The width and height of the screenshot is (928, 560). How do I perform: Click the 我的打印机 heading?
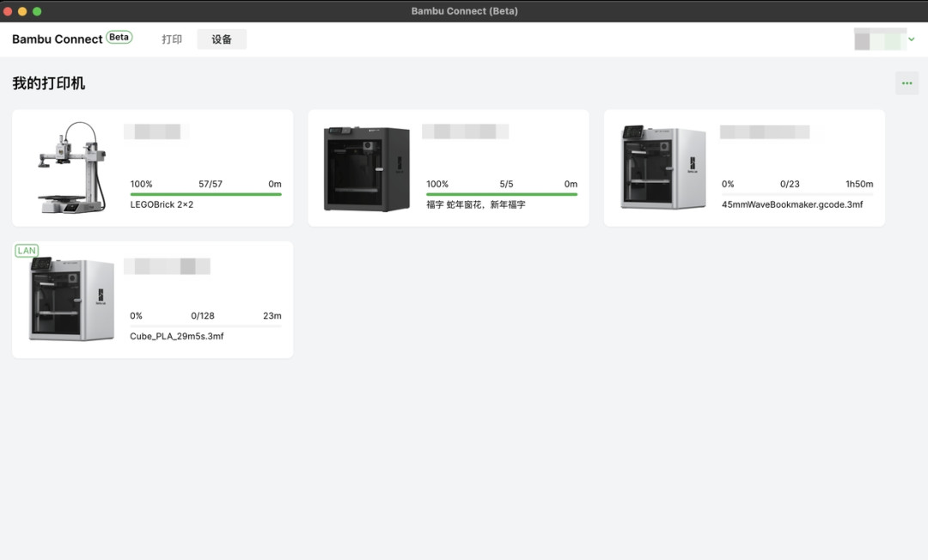pyautogui.click(x=48, y=83)
